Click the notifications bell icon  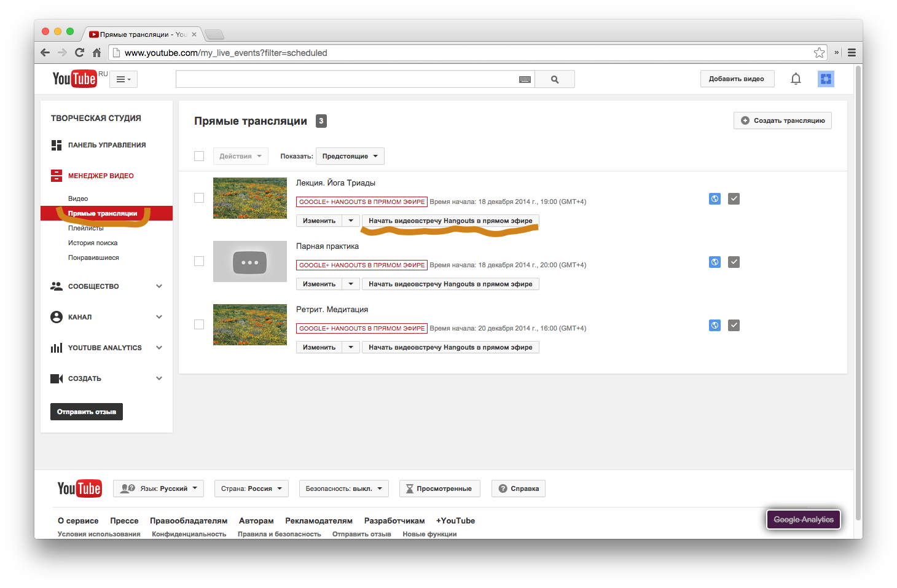(796, 79)
